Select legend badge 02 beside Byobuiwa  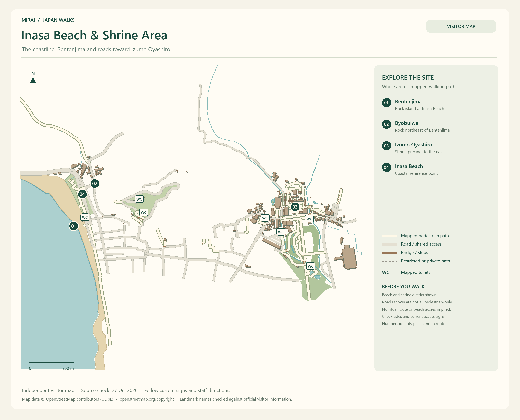point(386,124)
